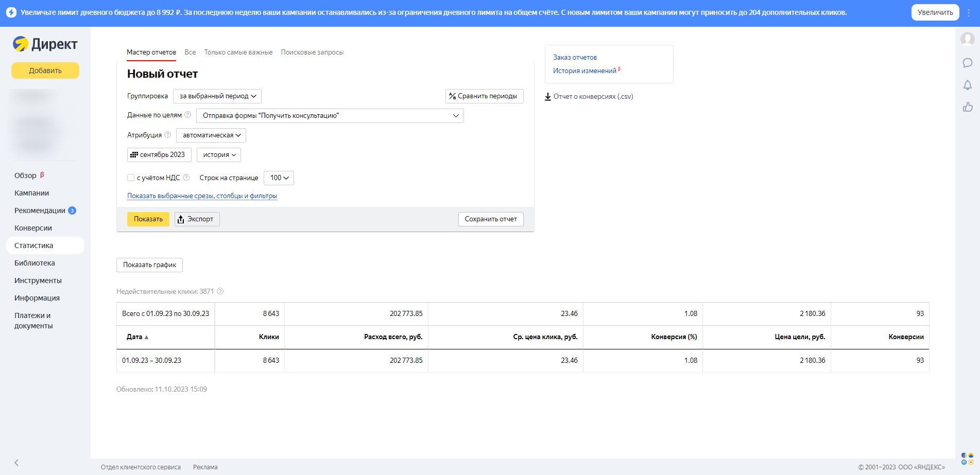The height and width of the screenshot is (475, 980).
Task: Open the сентябрь 2023 date picker
Action: (x=159, y=155)
